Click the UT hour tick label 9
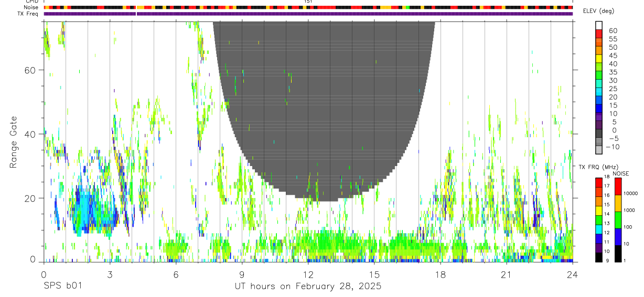This screenshot has width=644, height=297. [x=242, y=274]
